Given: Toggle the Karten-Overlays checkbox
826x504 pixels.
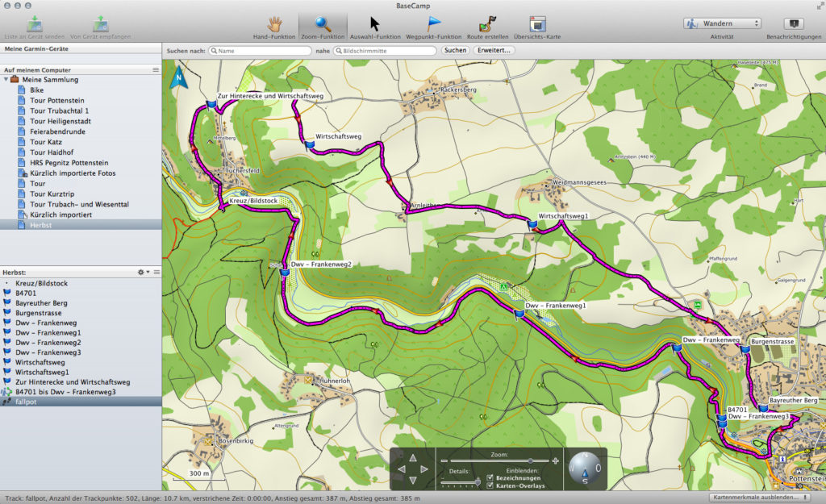Looking at the screenshot, I should click(490, 486).
